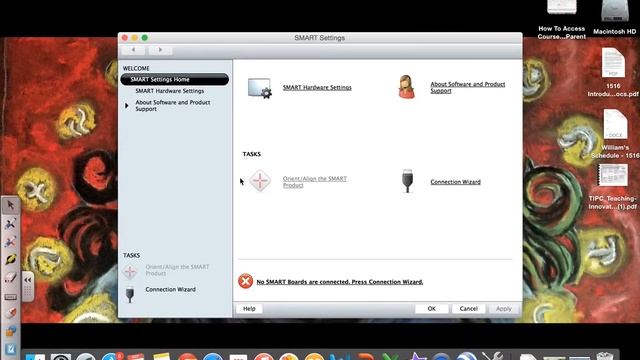
Task: Open About Software and Product Support link
Action: coord(468,87)
